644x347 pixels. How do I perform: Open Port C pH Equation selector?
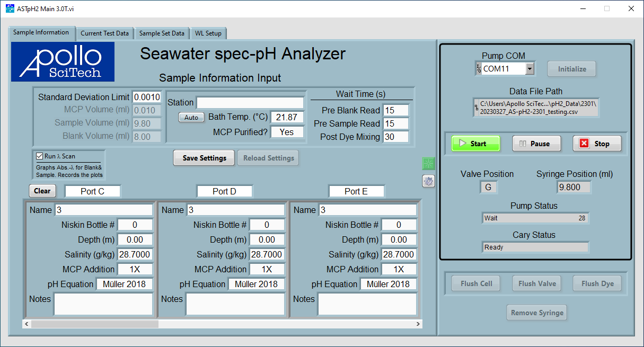pos(124,284)
